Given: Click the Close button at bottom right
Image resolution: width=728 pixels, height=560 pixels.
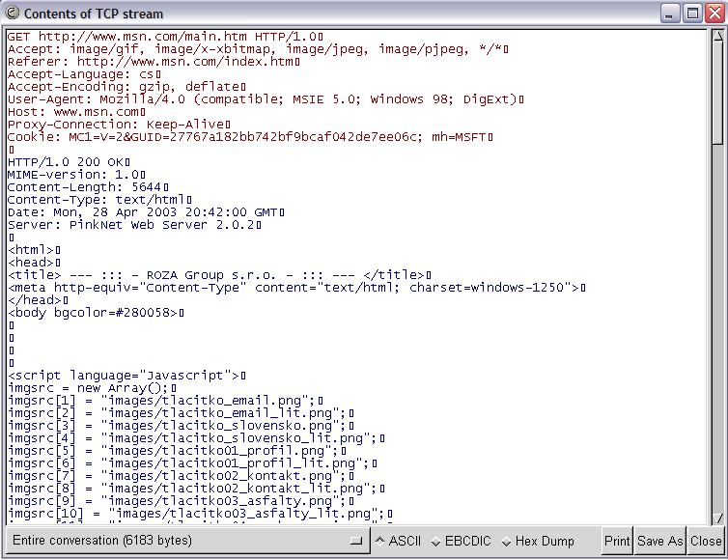Looking at the screenshot, I should tap(706, 541).
